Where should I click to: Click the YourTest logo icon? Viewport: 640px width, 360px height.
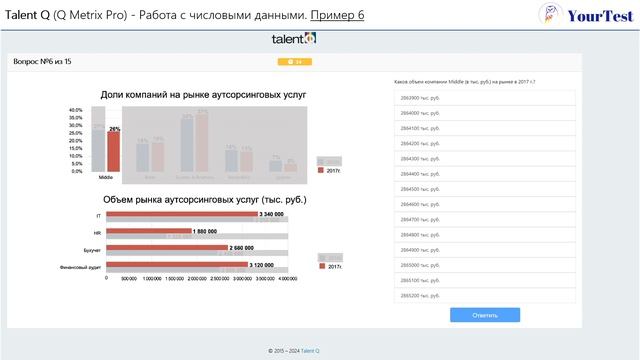(550, 15)
